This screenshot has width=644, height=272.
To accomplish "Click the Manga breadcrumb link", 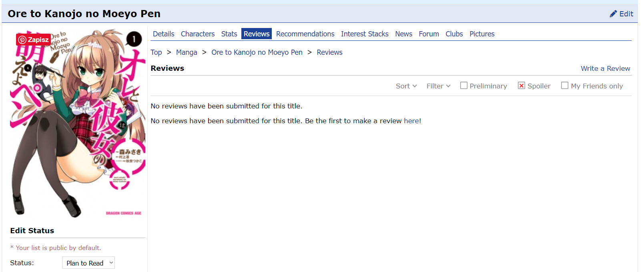I will [x=186, y=52].
